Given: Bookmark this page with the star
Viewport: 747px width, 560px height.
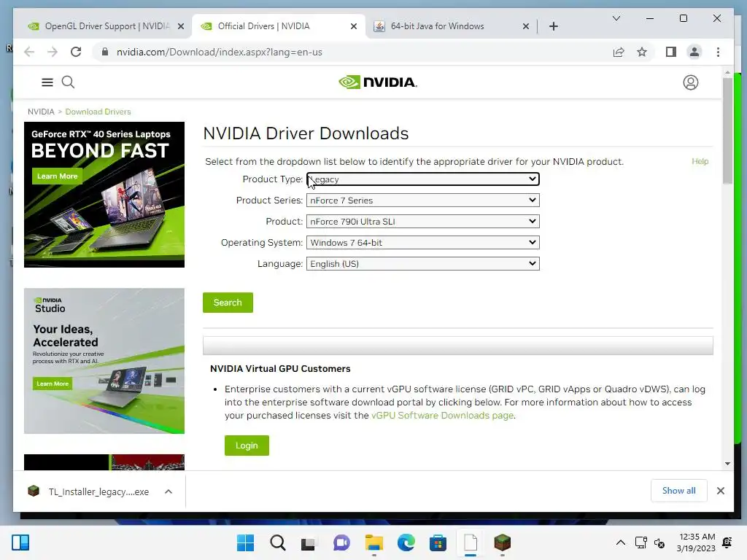Looking at the screenshot, I should coord(642,52).
